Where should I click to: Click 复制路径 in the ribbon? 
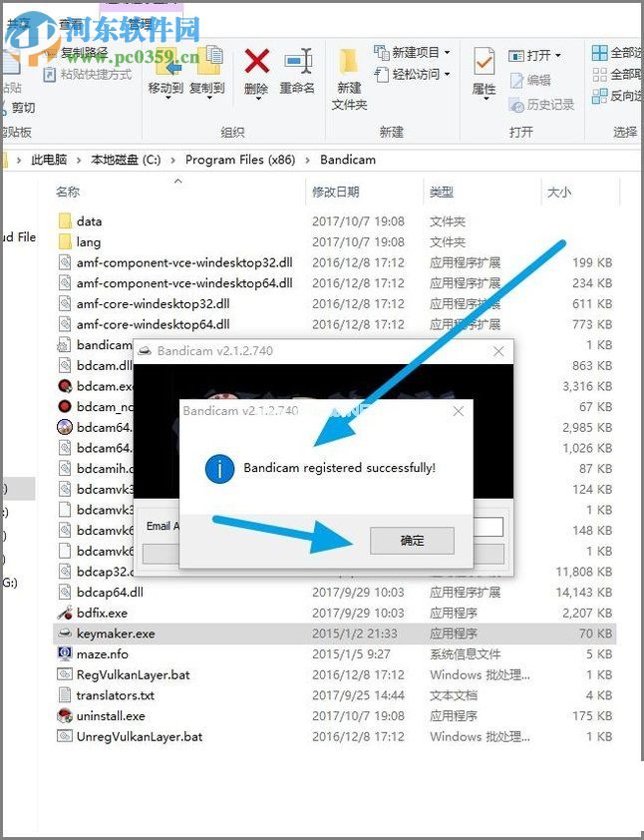78,53
